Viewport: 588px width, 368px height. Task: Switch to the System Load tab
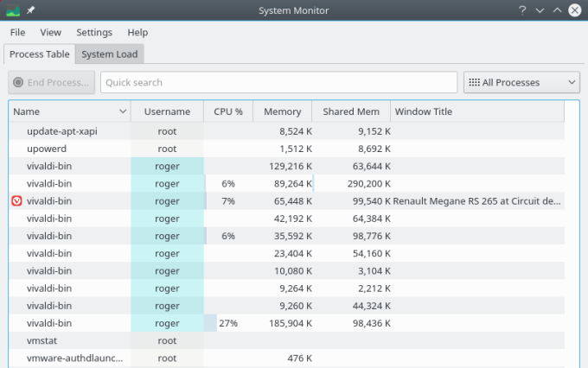pos(110,54)
